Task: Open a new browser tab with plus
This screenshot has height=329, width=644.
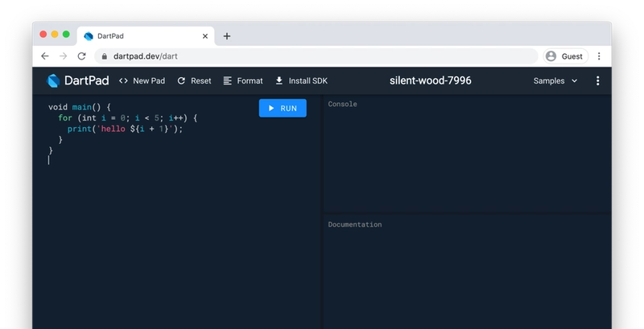Action: tap(227, 36)
